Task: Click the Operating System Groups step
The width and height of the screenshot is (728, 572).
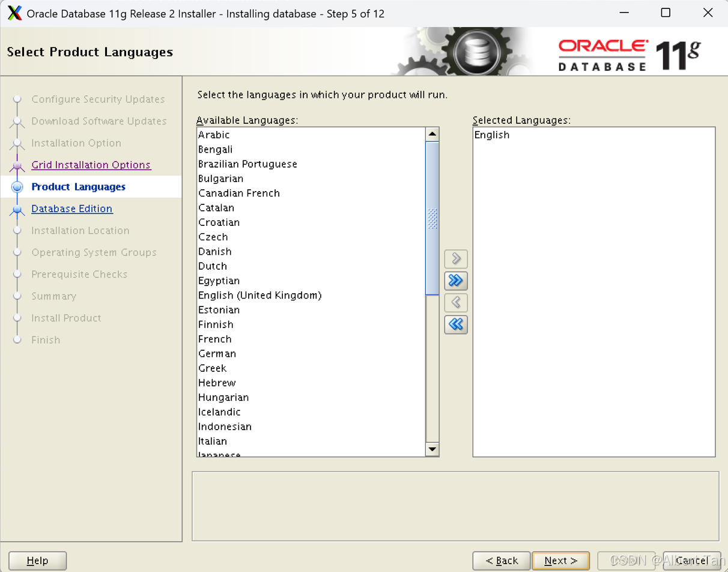Action: coord(94,252)
